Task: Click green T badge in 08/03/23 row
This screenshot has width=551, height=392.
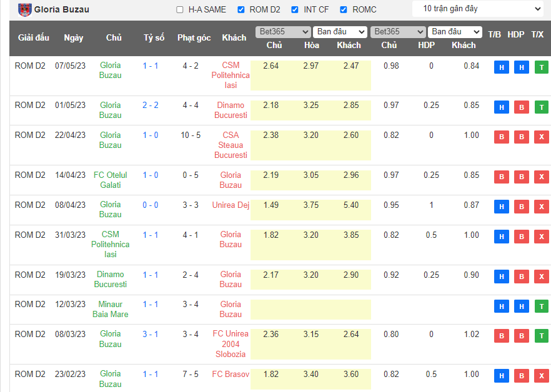Action: (541, 336)
